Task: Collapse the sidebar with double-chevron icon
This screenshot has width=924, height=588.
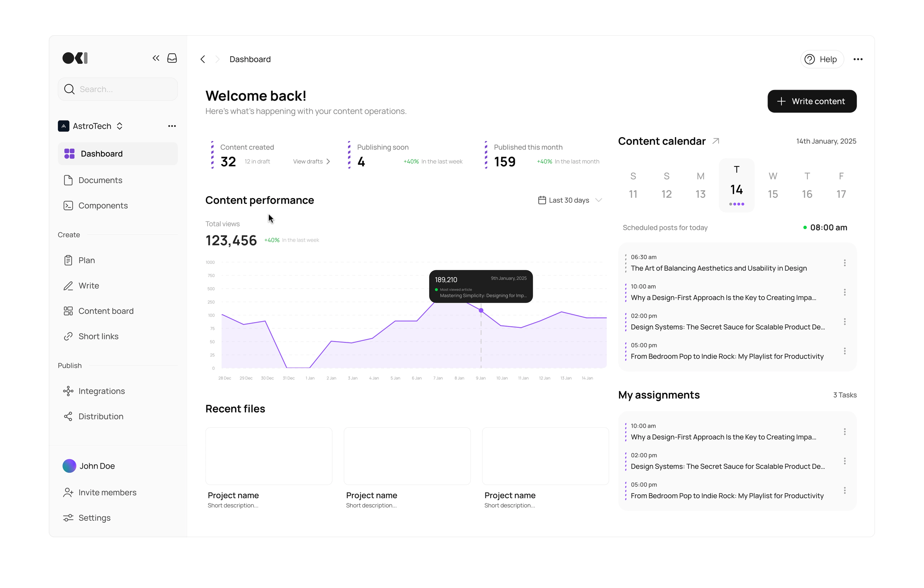Action: 156,58
